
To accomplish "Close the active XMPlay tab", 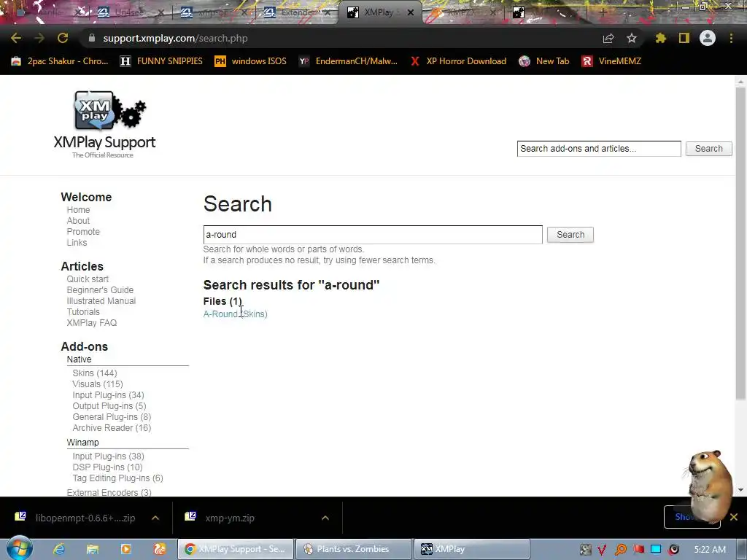I will 411,13.
